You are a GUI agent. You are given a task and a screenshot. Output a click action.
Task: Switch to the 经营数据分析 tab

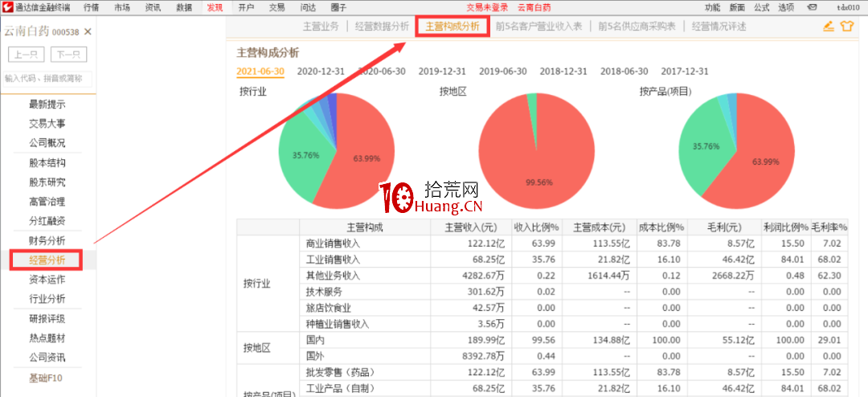tap(382, 26)
